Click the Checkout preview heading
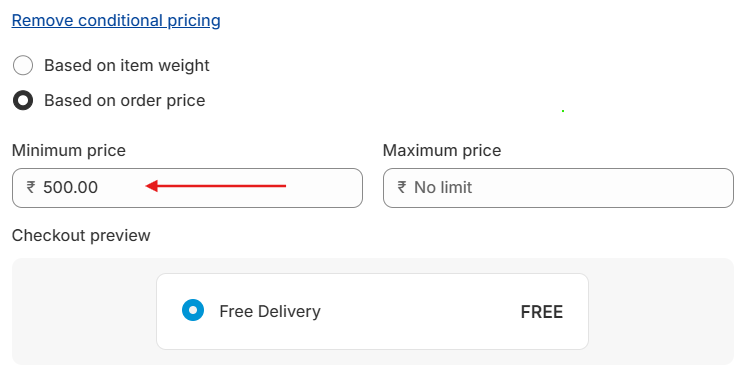 [x=81, y=235]
